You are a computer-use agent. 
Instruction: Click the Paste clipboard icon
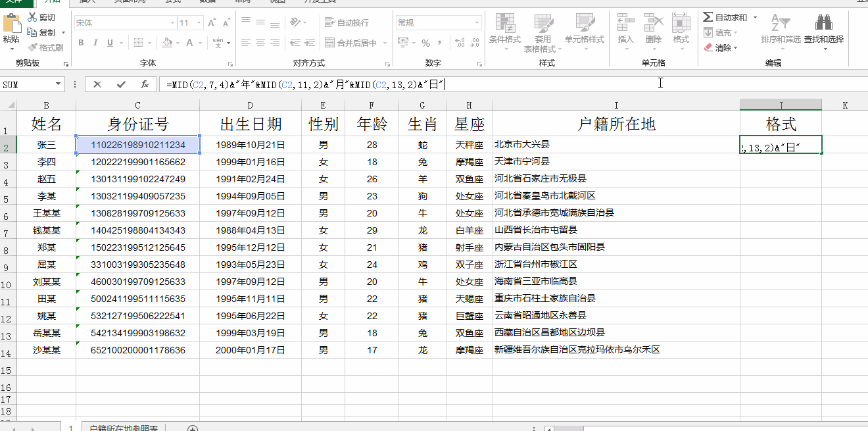(x=11, y=23)
